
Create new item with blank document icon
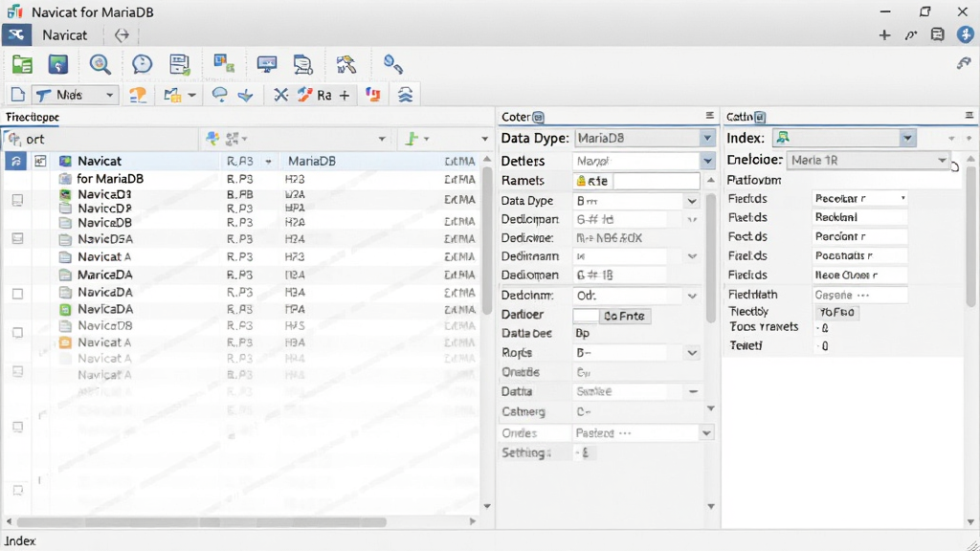[17, 95]
